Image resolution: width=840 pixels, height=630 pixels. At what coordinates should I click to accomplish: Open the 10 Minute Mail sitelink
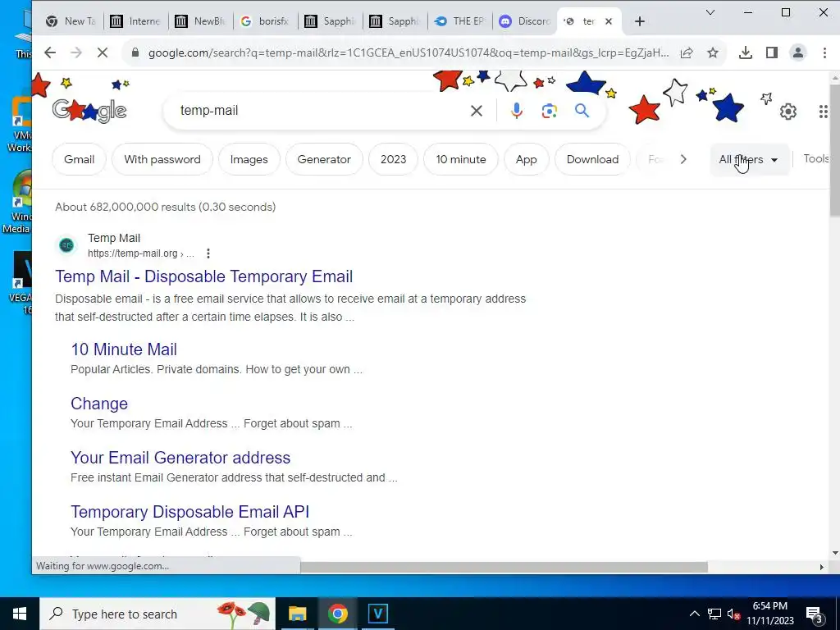(x=124, y=349)
